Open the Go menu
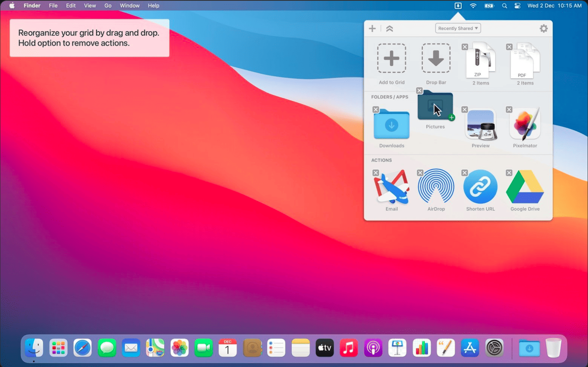Image resolution: width=588 pixels, height=367 pixels. 108,6
